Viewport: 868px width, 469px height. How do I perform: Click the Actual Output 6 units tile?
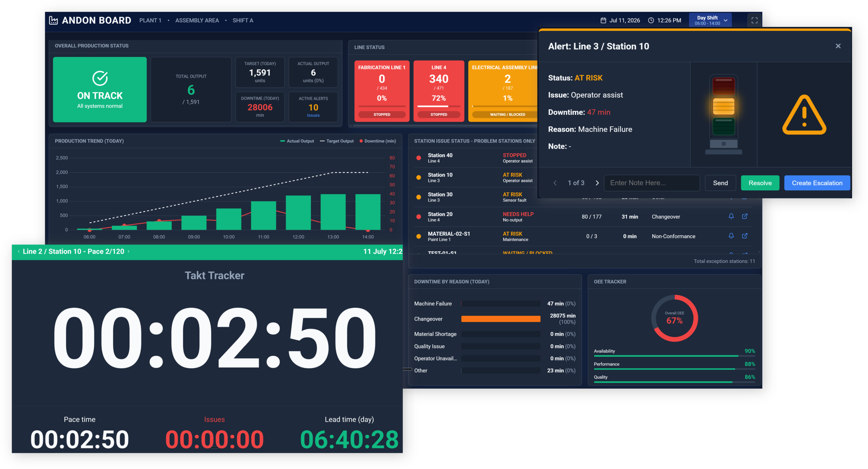313,72
